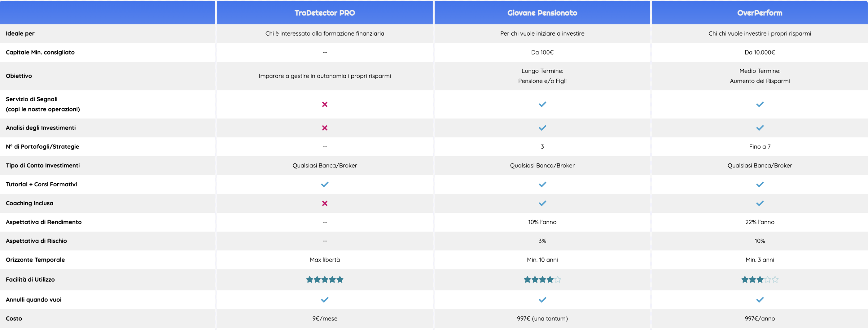Screen dimensions: 868x330
Task: Click red X for Servizio di Segnali under TraDetector PRO
Action: pos(324,104)
